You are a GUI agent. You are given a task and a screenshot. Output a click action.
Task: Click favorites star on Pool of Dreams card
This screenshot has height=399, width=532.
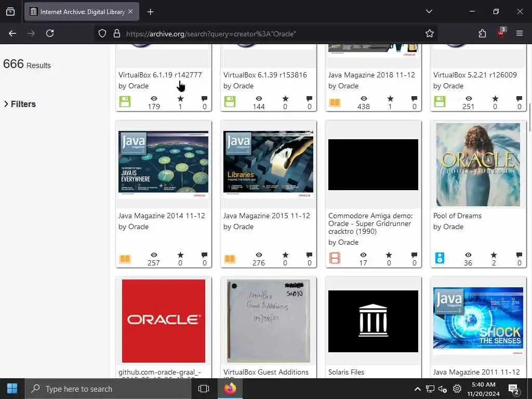point(494,255)
